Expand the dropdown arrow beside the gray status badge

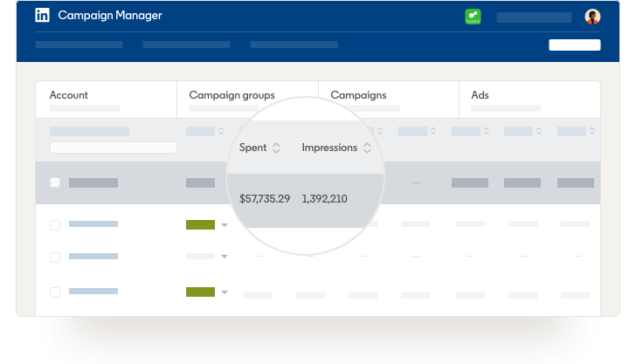click(225, 257)
